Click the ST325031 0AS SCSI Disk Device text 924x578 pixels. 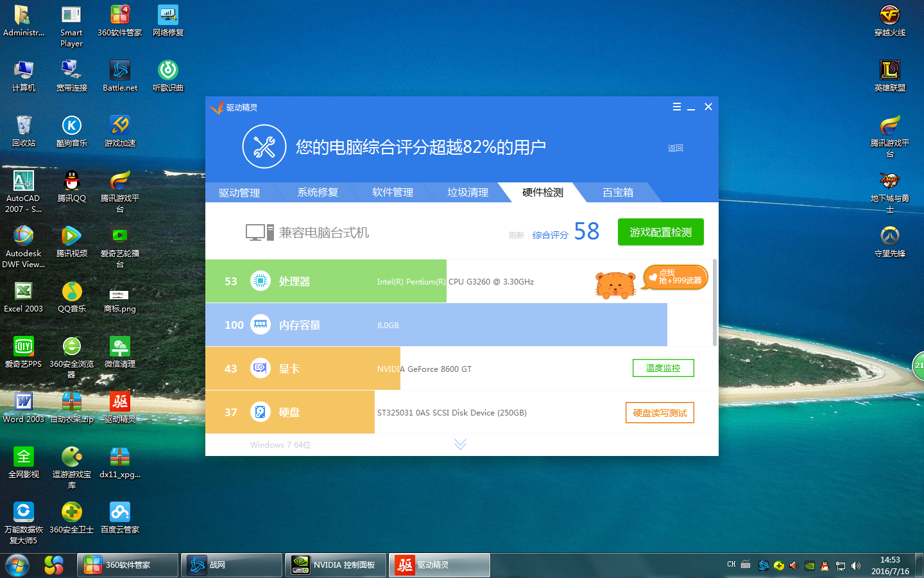tap(452, 412)
